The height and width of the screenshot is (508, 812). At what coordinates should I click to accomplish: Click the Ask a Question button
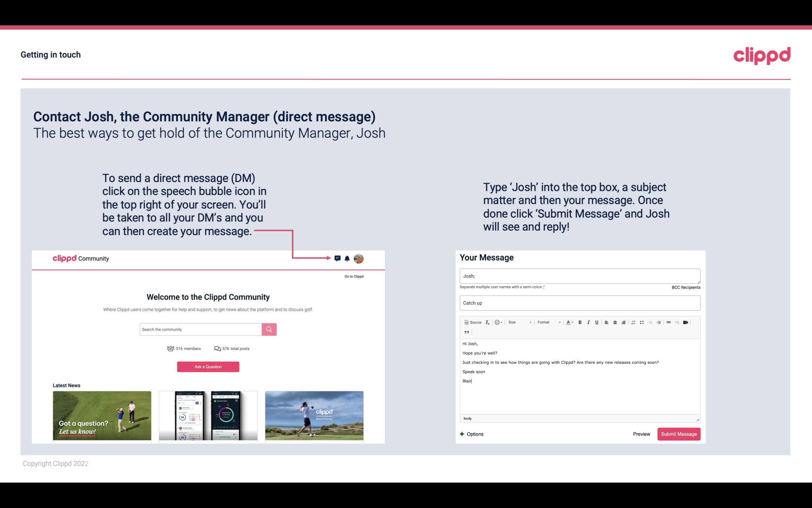[x=208, y=366]
